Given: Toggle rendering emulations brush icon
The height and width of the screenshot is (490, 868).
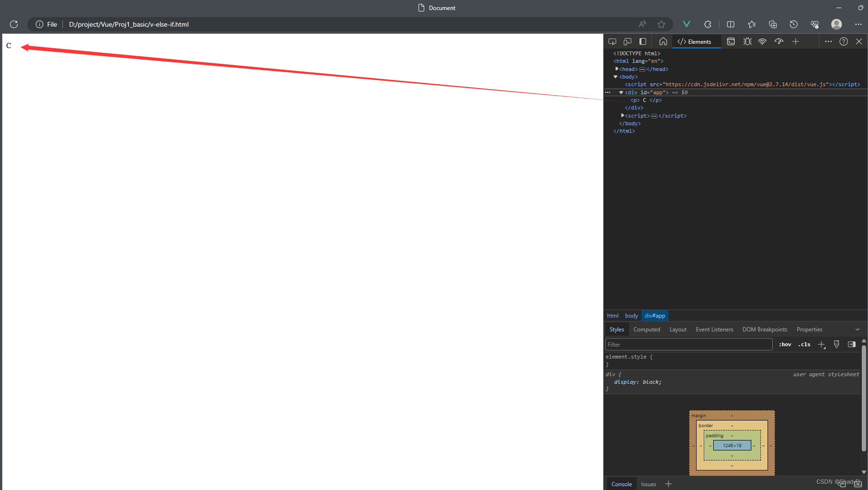Looking at the screenshot, I should [x=837, y=344].
